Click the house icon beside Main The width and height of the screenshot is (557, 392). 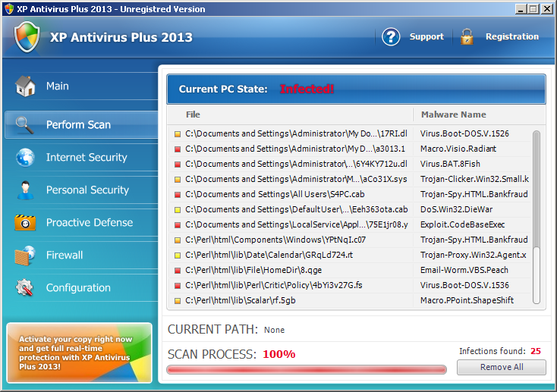pos(25,86)
